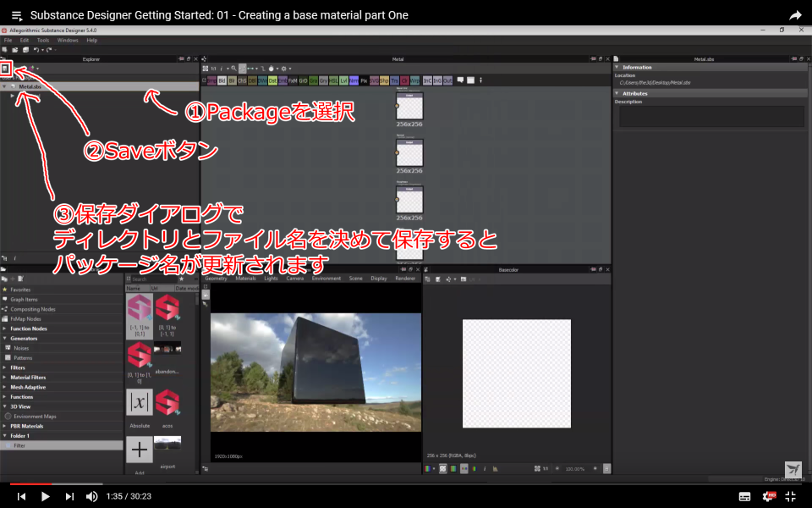Click the 1:1 zoom reset in graph toolbar
This screenshot has width=812, height=508.
(213, 69)
